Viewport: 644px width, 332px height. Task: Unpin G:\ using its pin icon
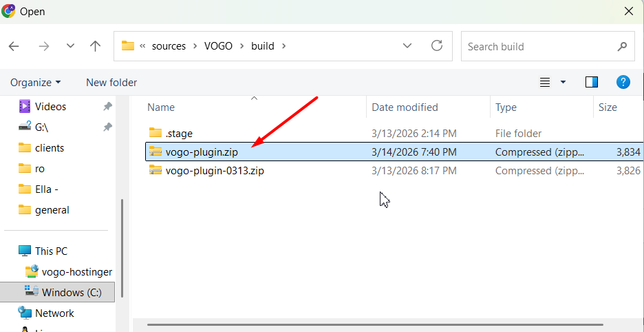107,127
